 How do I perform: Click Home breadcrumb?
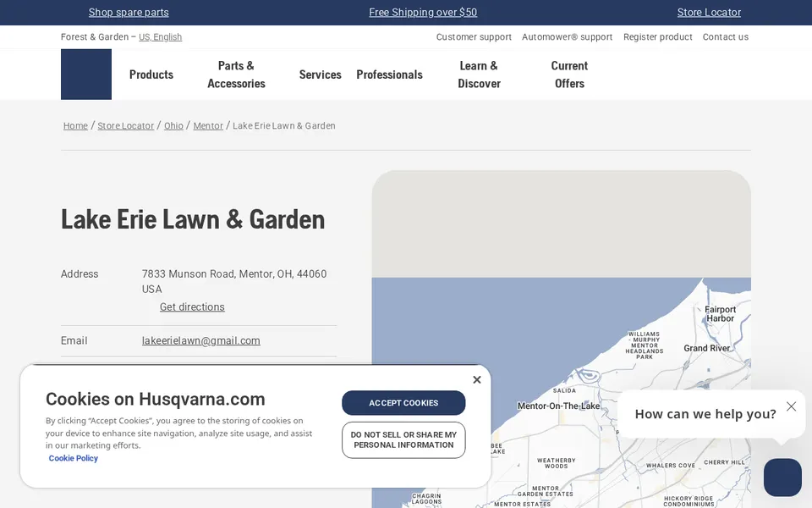click(75, 126)
